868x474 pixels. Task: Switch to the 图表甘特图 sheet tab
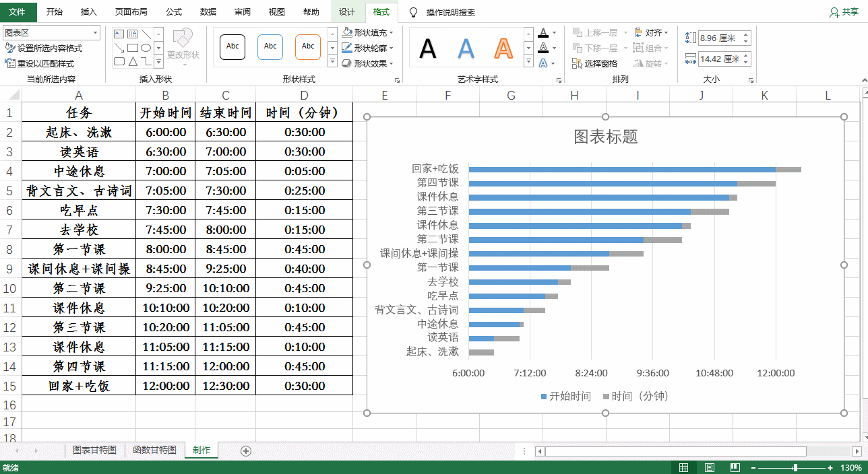[94, 450]
